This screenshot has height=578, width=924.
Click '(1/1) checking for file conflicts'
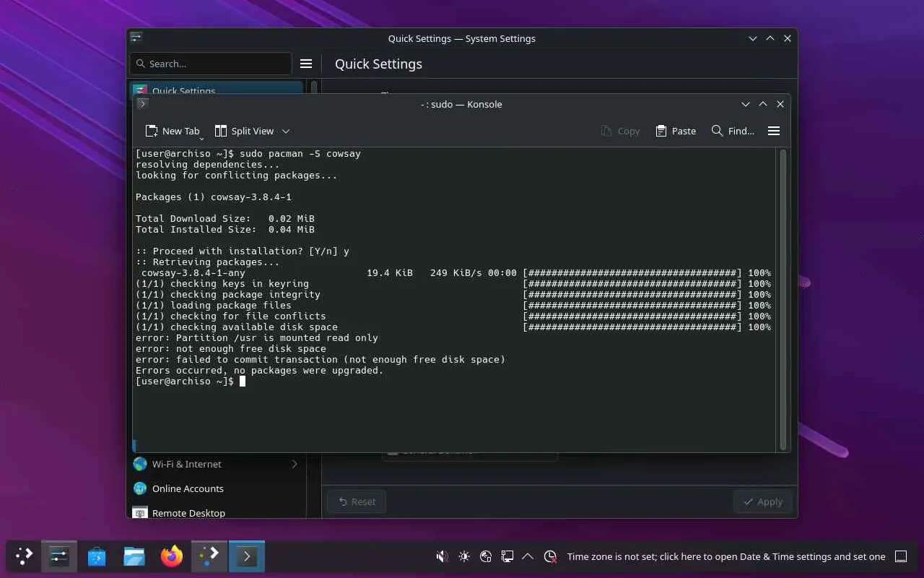231,316
